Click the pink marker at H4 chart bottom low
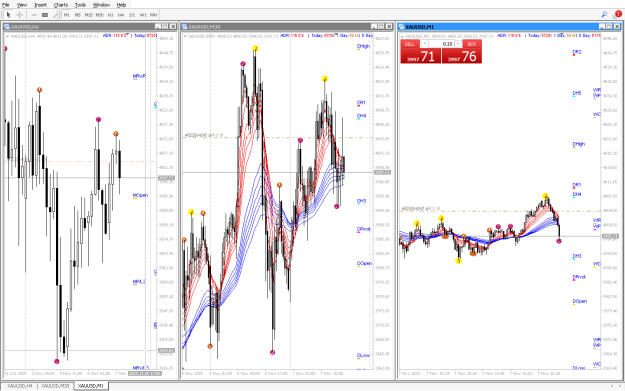This screenshot has height=391, width=625. [x=57, y=362]
